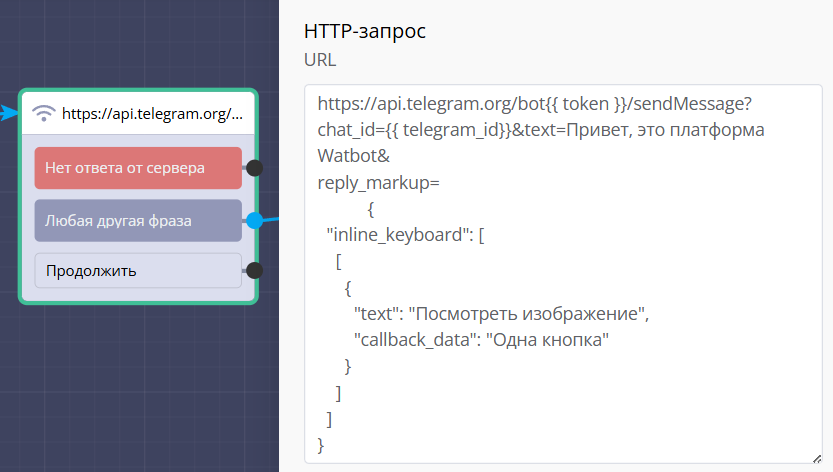The height and width of the screenshot is (472, 833).
Task: Select the "Любая другая фраза" output
Action: click(138, 220)
